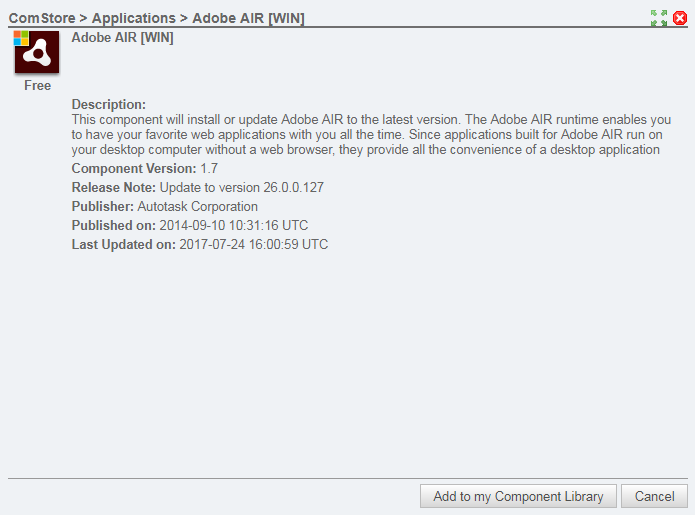Screen dimensions: 695x515
Task: Click the Published on 2014-09-10 timestamp
Action: pos(234,226)
